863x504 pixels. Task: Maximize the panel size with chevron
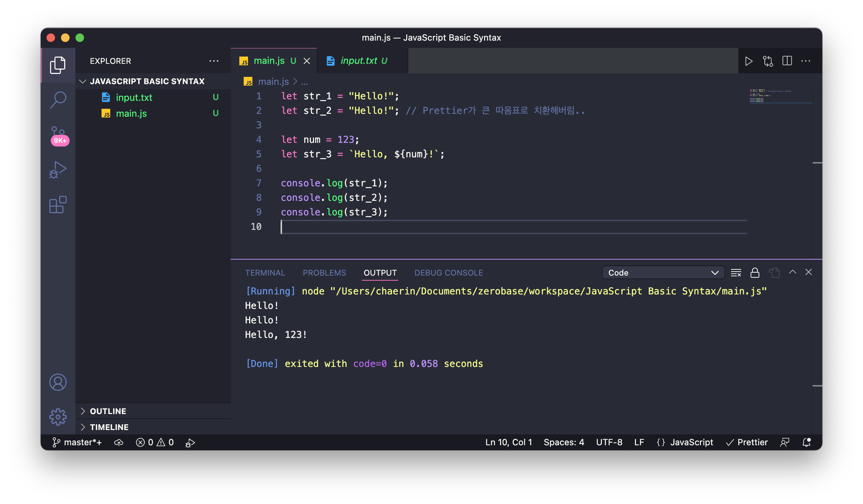click(x=793, y=272)
